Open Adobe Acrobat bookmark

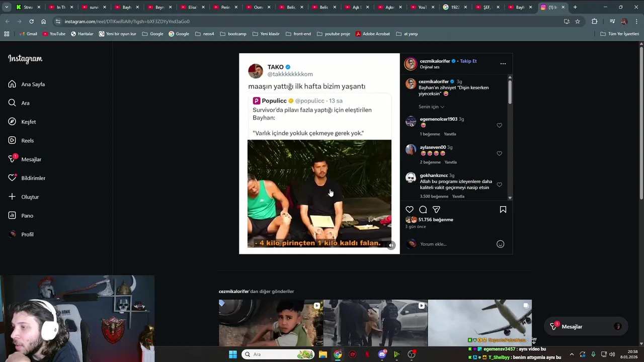372,34
